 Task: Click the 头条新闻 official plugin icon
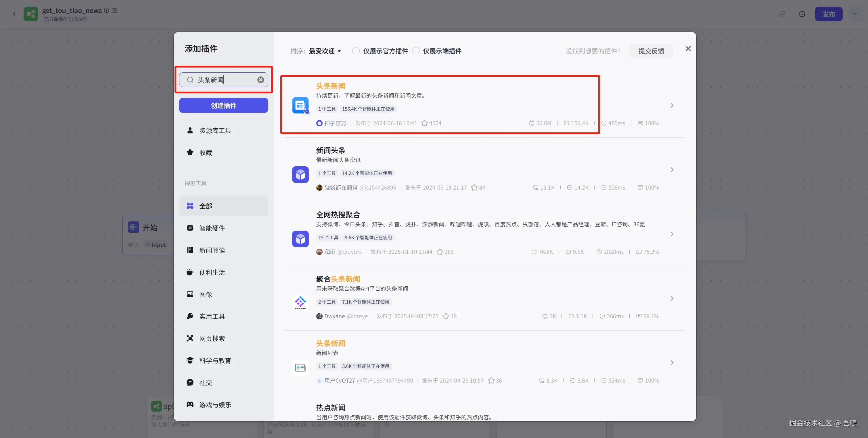coord(300,105)
